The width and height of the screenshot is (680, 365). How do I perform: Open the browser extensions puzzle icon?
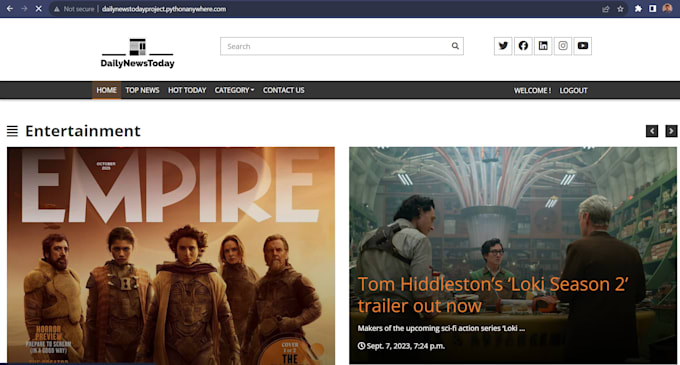638,9
